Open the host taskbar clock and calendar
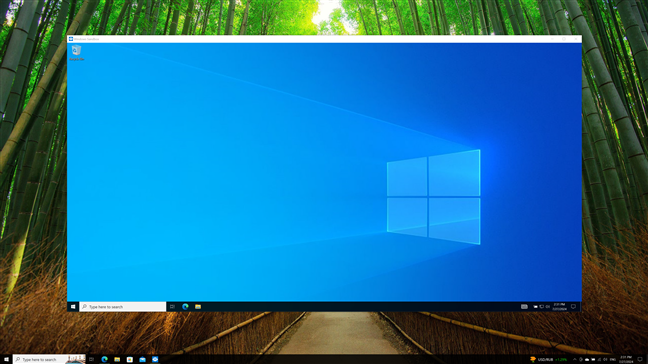 click(626, 359)
